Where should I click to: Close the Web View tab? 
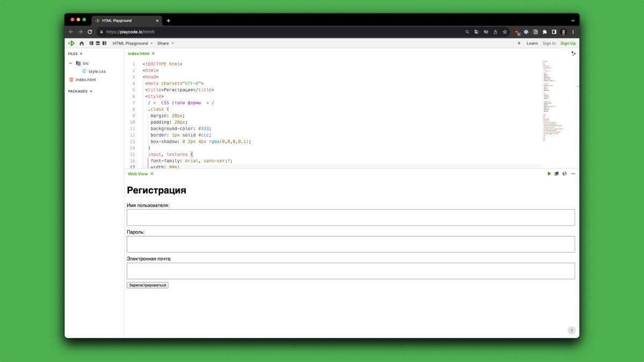152,174
